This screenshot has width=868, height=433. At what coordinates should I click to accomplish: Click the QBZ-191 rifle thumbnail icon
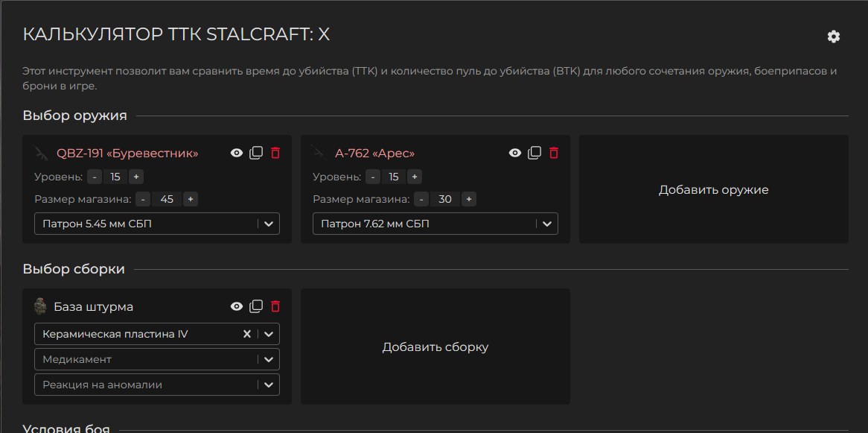pos(40,153)
